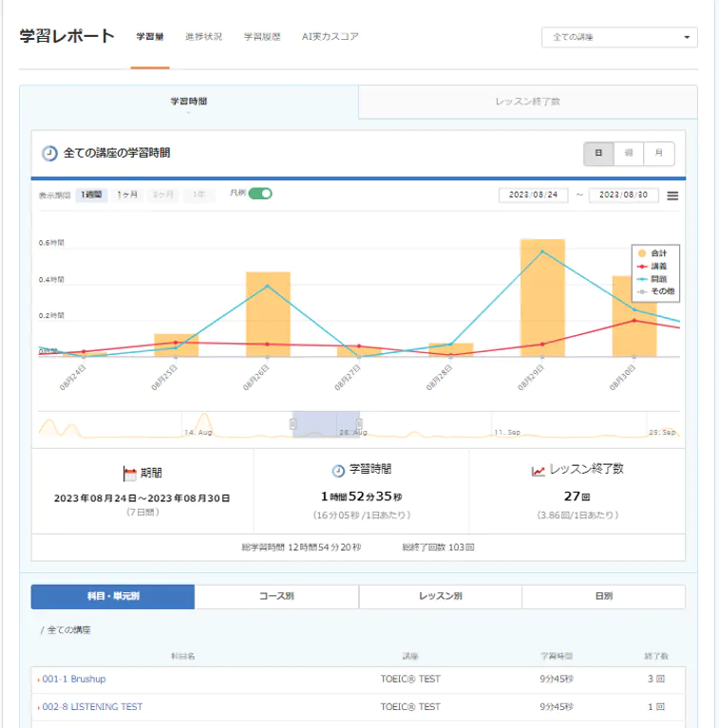Open the chart hamburger menu icon
The image size is (719, 728).
(672, 196)
